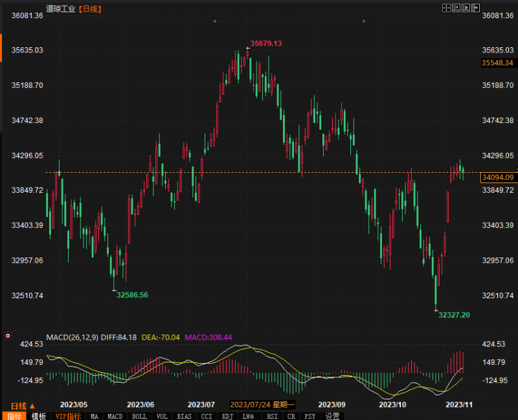Select the CCI indicator

point(207,416)
